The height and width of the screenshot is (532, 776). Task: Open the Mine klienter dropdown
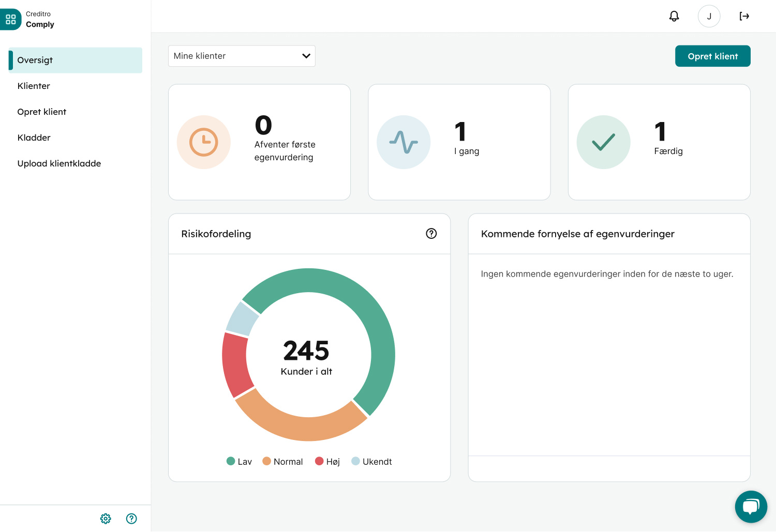click(242, 56)
